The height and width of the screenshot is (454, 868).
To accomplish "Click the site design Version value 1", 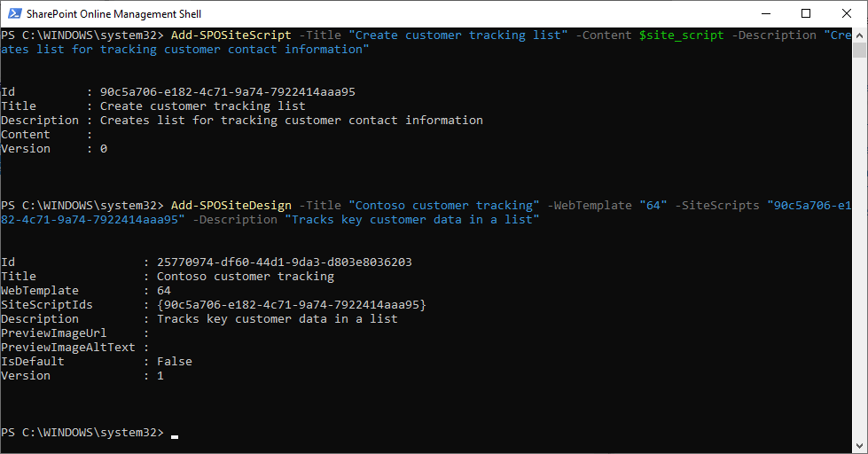I will click(x=160, y=376).
